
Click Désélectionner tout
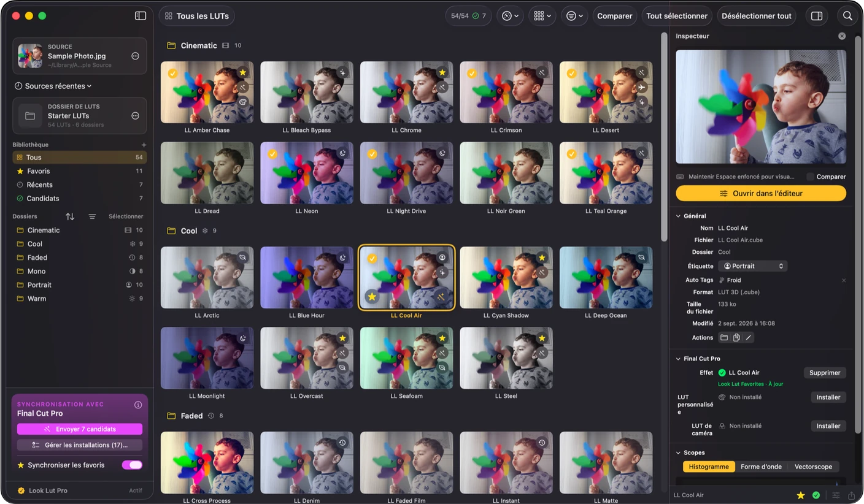coord(757,16)
